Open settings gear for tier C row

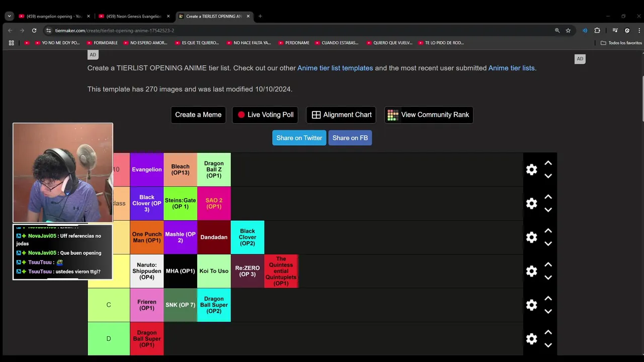531,305
